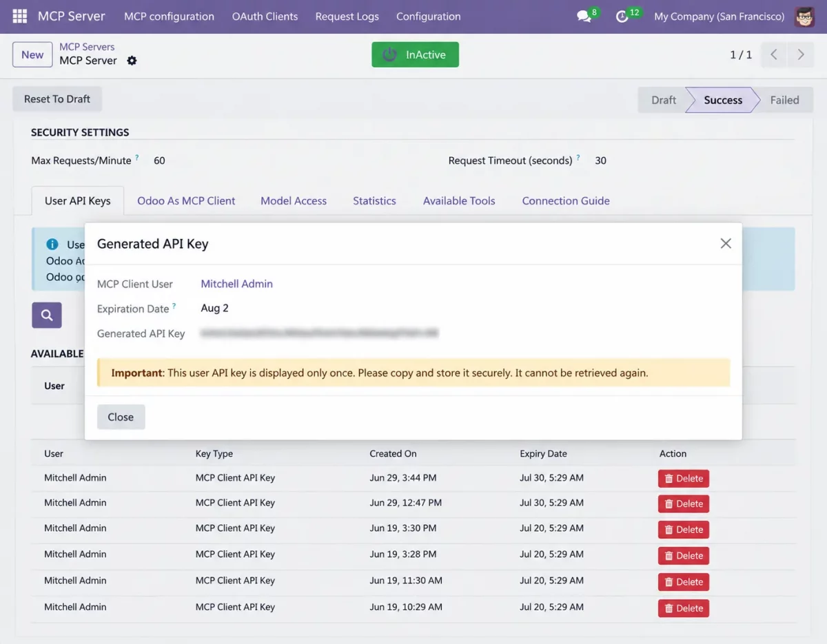Click the purple search icon button

[x=47, y=315]
